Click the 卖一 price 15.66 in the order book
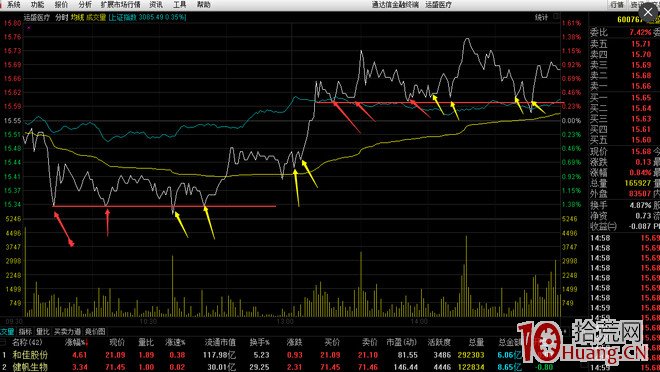The image size is (660, 372). click(641, 86)
